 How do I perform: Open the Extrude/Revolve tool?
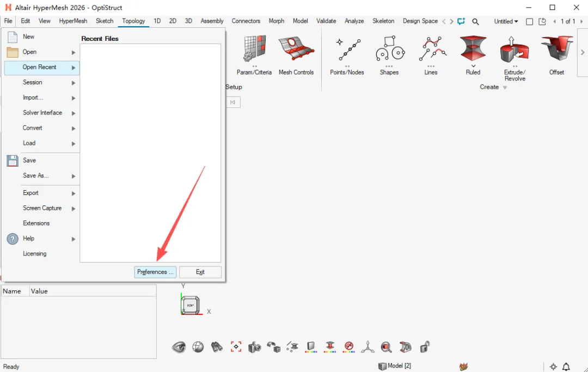(x=514, y=50)
